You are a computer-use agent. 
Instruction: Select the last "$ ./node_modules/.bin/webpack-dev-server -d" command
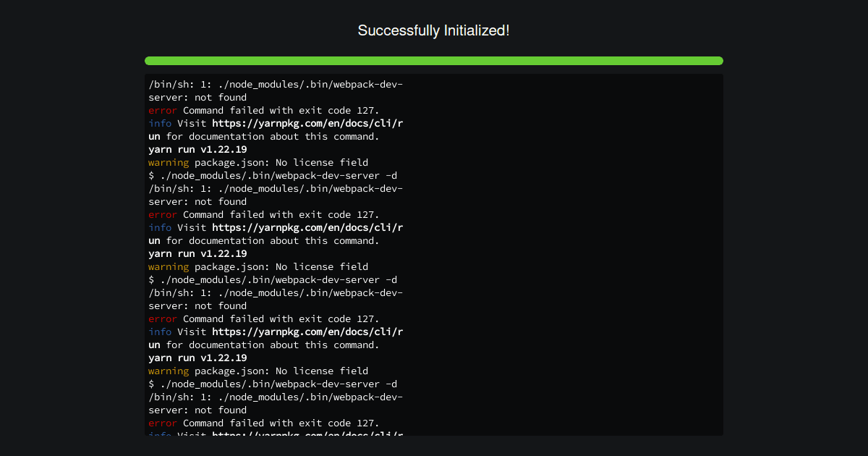[x=273, y=384]
